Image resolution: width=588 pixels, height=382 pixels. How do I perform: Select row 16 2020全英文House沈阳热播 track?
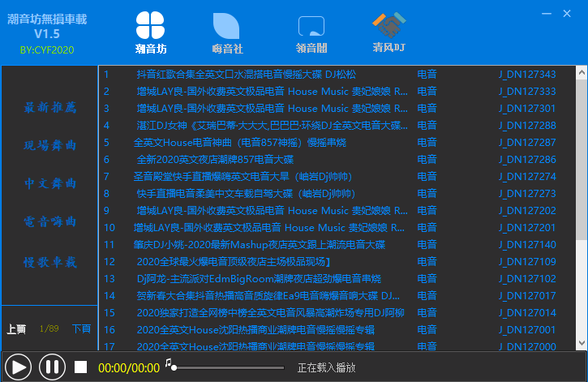point(255,330)
